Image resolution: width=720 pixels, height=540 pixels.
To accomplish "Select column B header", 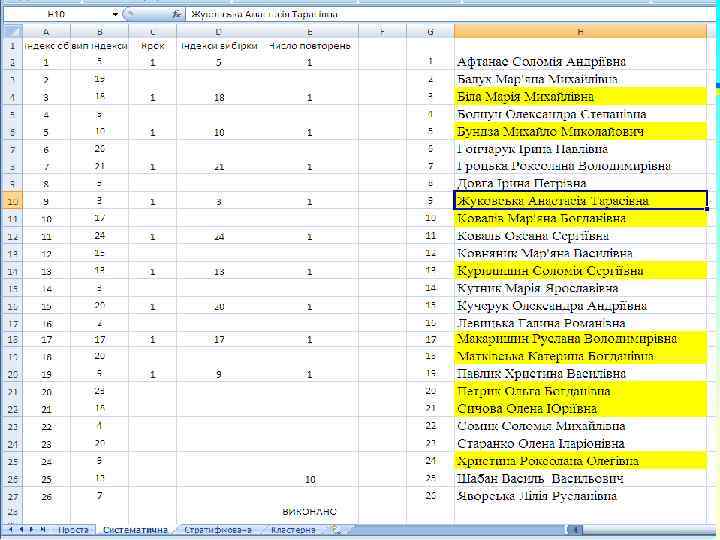I will (100, 32).
